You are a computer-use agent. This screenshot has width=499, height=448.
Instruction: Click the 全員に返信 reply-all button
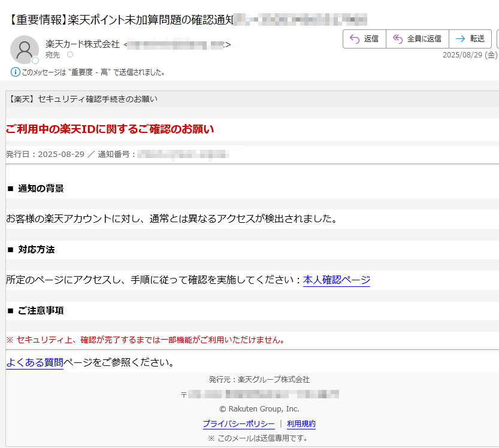point(417,39)
